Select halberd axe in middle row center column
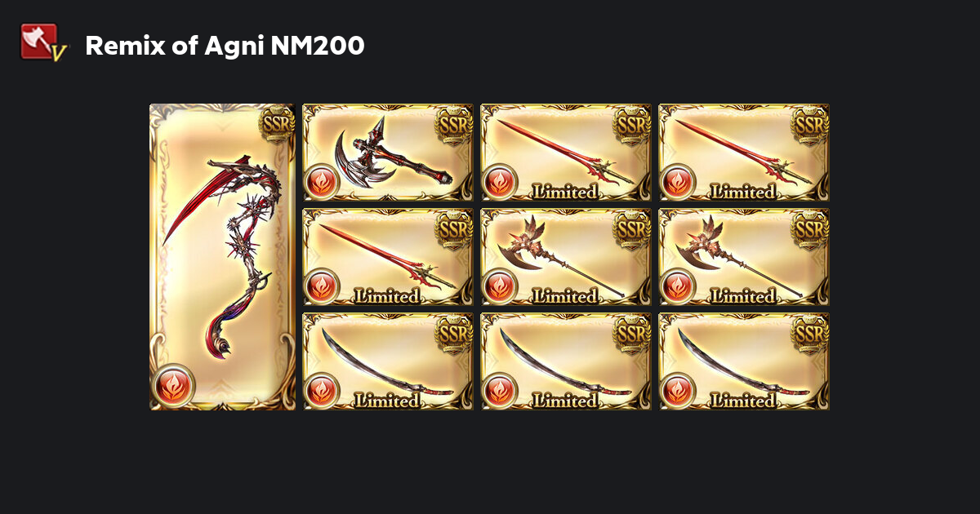This screenshot has width=980, height=514. (x=566, y=256)
